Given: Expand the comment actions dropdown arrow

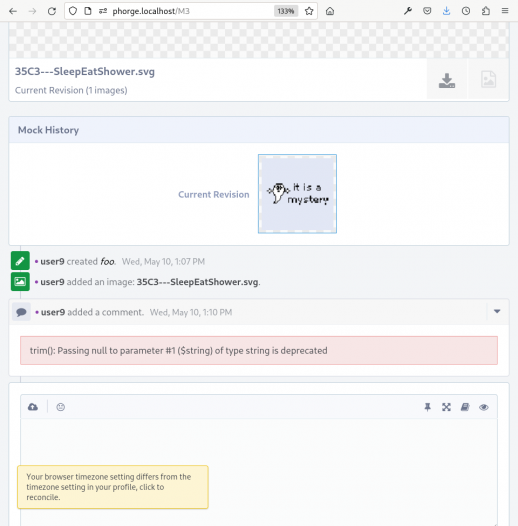Looking at the screenshot, I should 497,312.
